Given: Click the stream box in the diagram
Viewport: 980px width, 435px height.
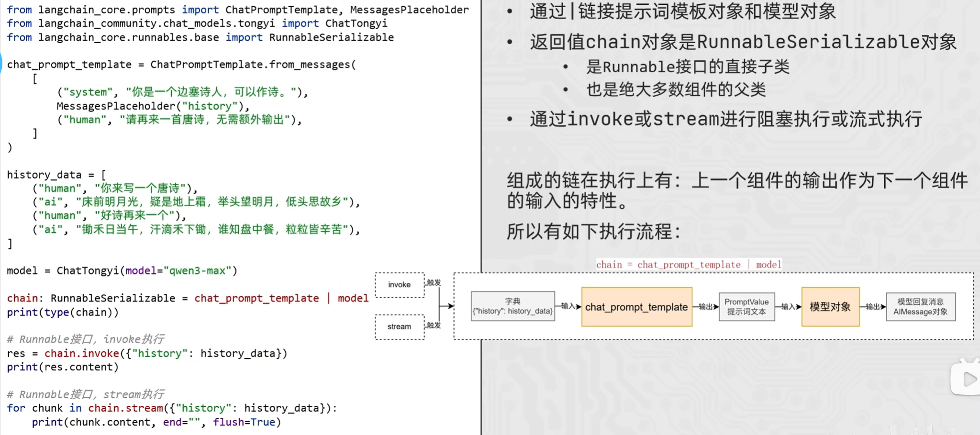Looking at the screenshot, I should pyautogui.click(x=400, y=327).
